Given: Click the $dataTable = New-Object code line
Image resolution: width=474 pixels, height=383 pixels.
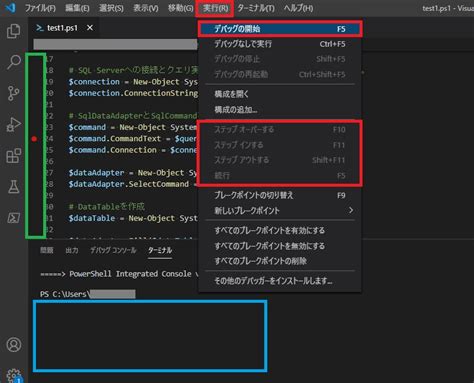Looking at the screenshot, I should tap(133, 218).
